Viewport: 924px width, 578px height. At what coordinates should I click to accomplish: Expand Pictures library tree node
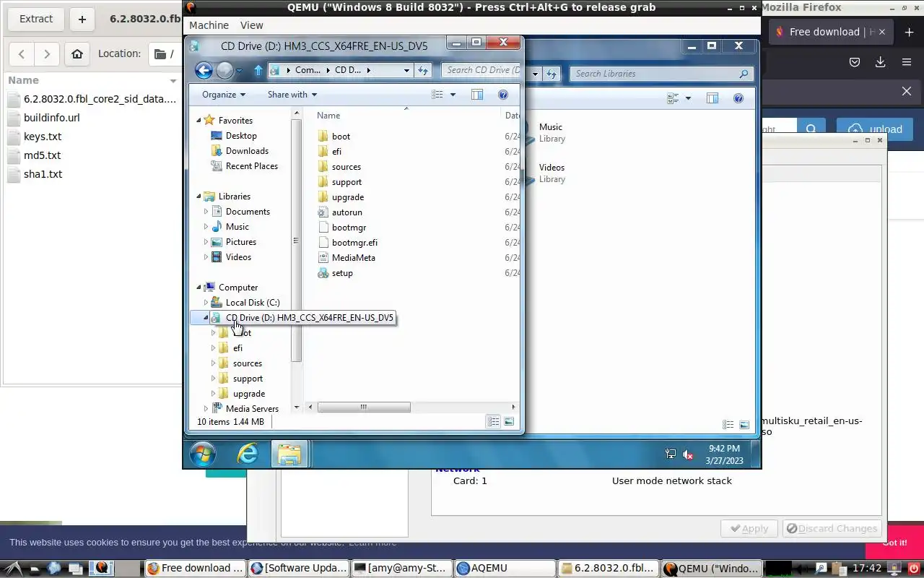206,242
